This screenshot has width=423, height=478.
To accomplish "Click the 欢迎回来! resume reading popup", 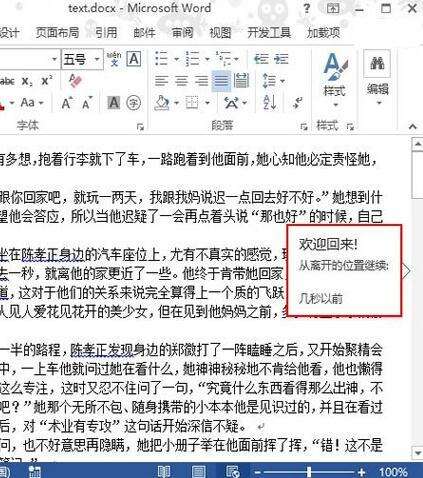I will tap(344, 270).
